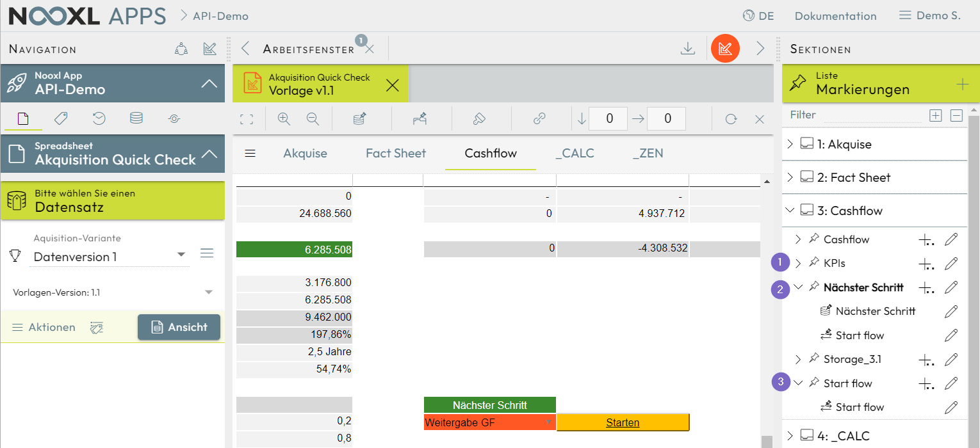Image resolution: width=980 pixels, height=448 pixels.
Task: Switch to the Akquise sheet tab
Action: click(306, 154)
